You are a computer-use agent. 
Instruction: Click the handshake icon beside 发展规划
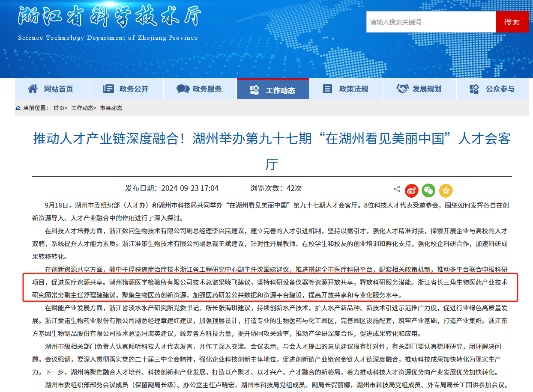click(x=402, y=89)
